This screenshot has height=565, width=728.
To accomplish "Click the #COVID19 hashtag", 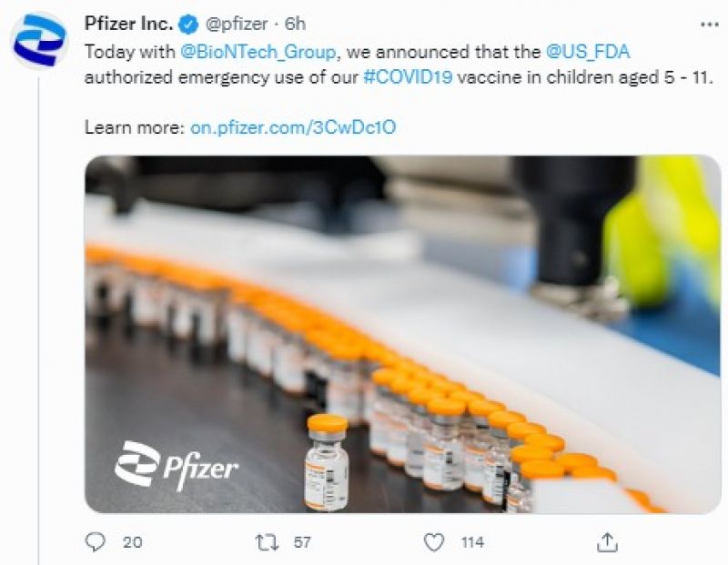I will (408, 77).
